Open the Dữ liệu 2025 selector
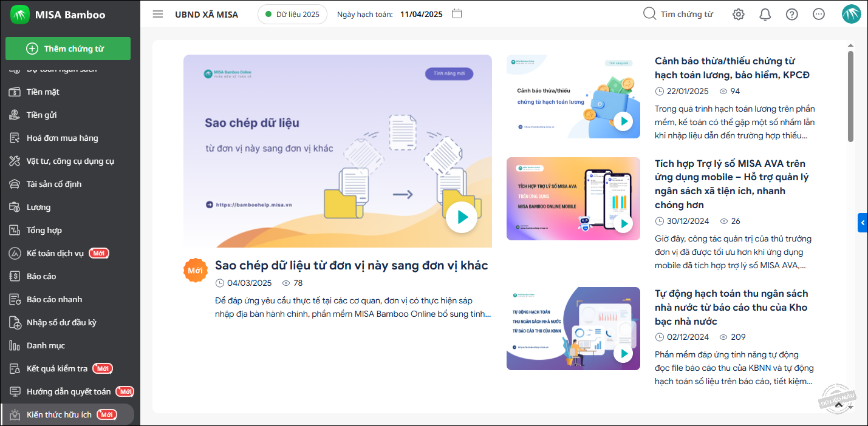This screenshot has width=868, height=426. click(x=292, y=14)
